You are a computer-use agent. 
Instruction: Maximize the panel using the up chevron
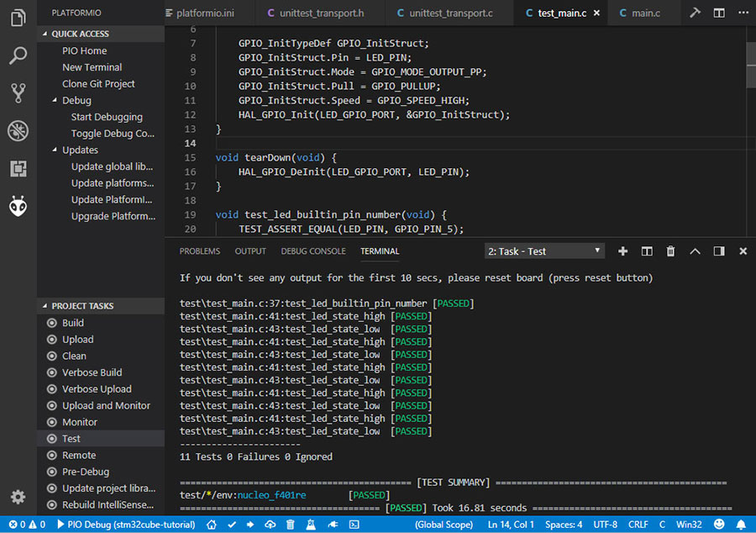pos(695,251)
